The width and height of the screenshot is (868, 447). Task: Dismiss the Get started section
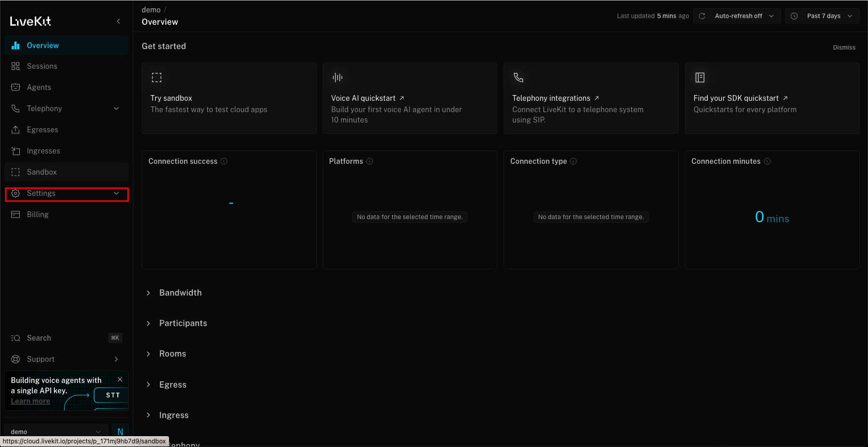coord(844,48)
